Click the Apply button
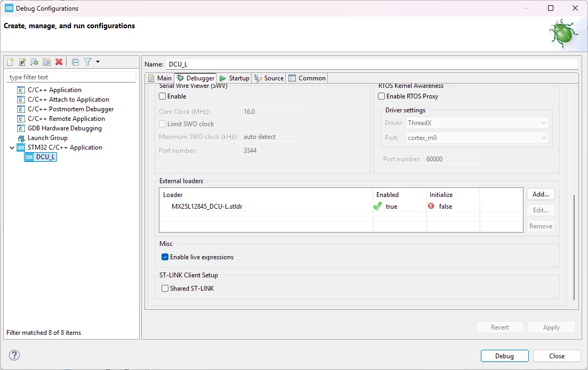The image size is (588, 370). pyautogui.click(x=551, y=327)
